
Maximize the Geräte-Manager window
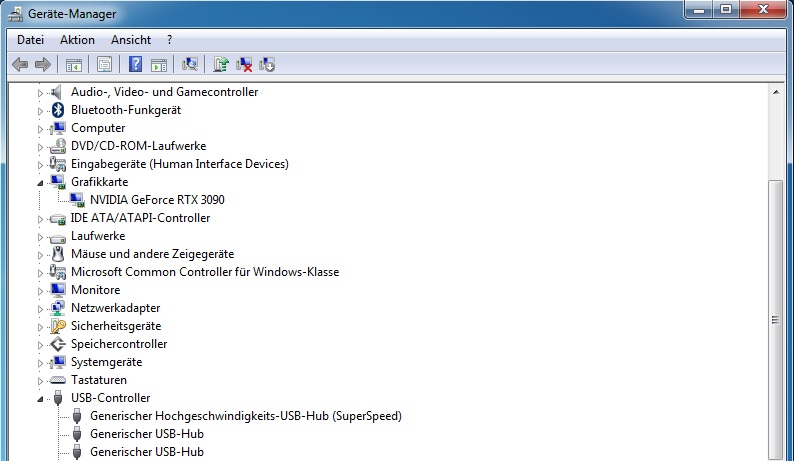[x=726, y=10]
